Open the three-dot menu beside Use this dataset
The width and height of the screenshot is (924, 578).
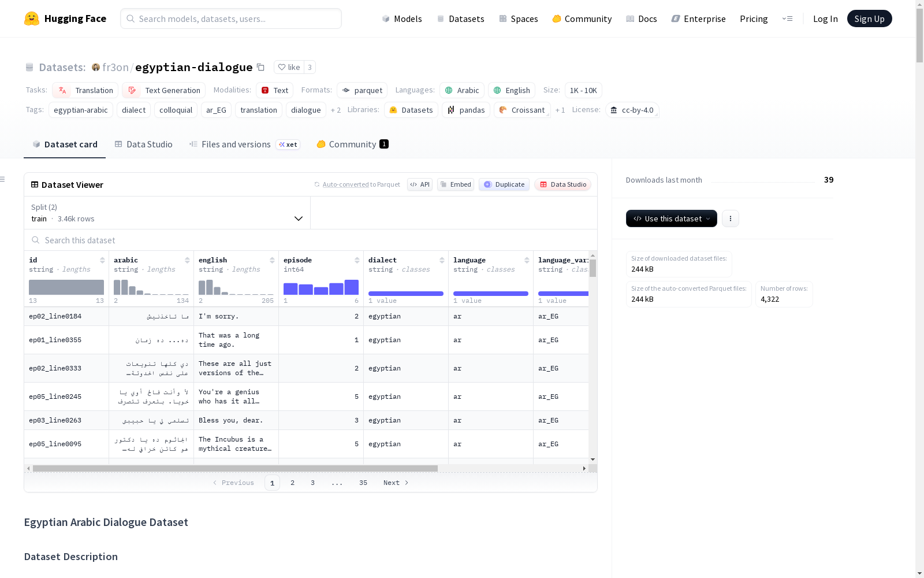click(731, 218)
